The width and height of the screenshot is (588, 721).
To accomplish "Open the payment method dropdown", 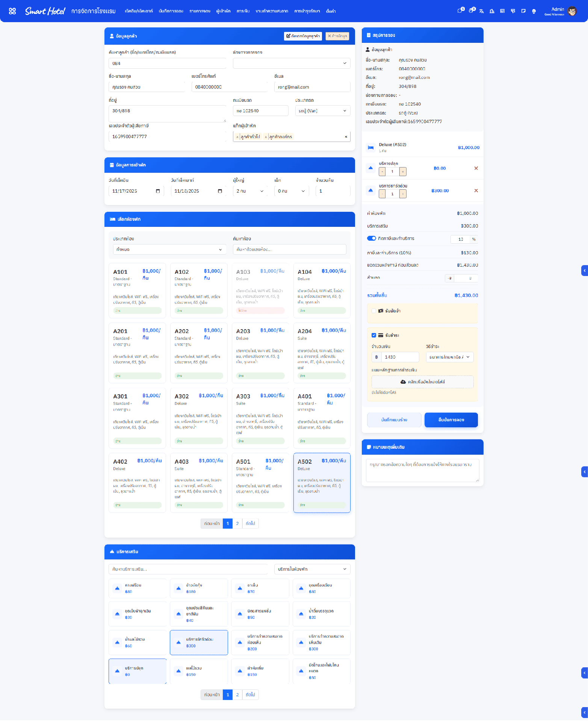I will click(x=449, y=357).
